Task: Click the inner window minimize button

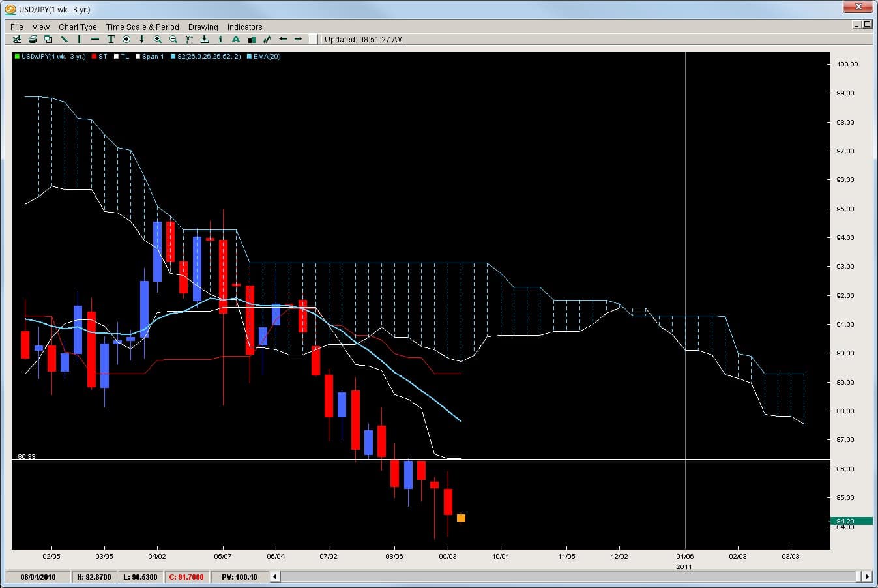Action: pyautogui.click(x=856, y=24)
